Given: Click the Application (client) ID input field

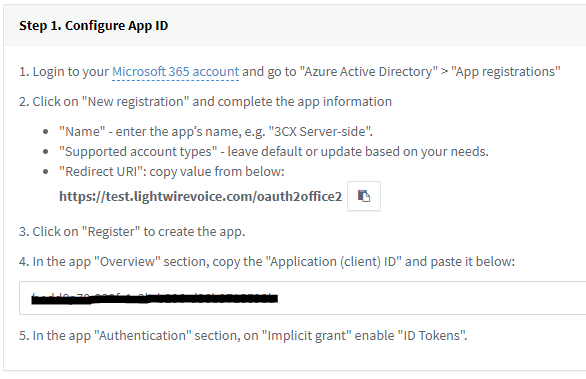Looking at the screenshot, I should [302, 298].
